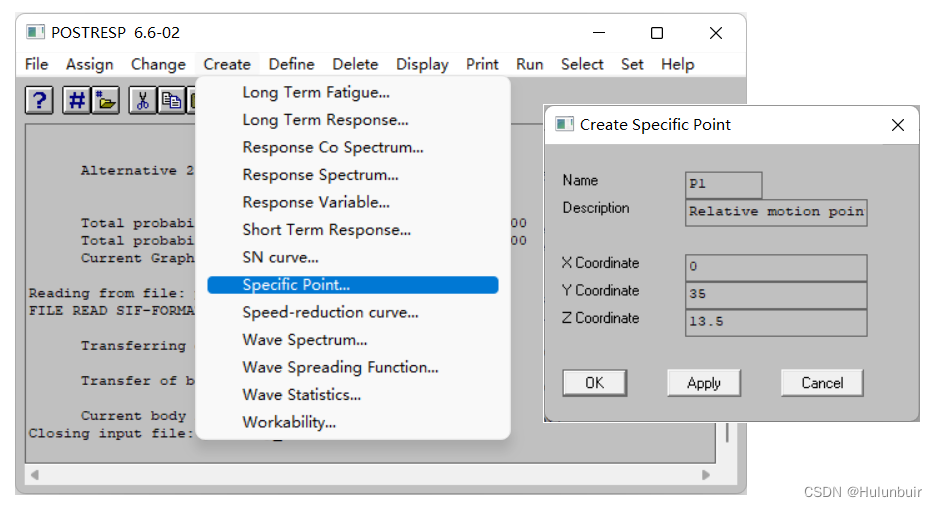The width and height of the screenshot is (937, 507).
Task: Click the 'Reading from file:' log line
Action: 108,294
